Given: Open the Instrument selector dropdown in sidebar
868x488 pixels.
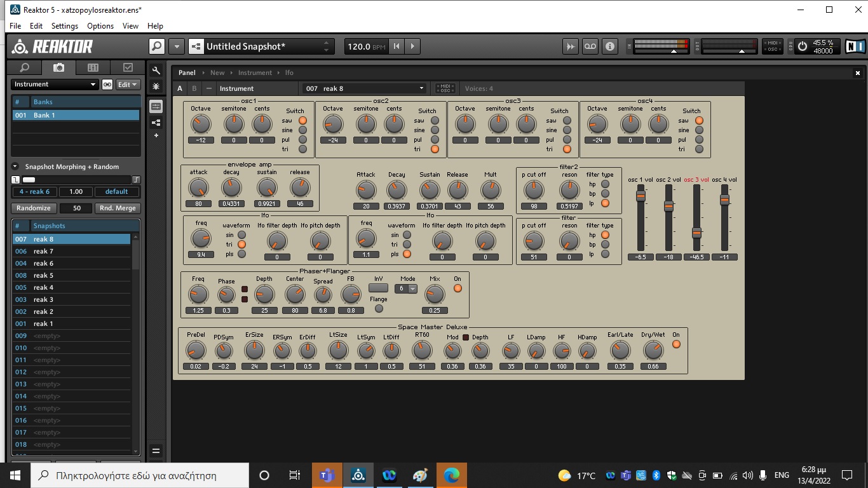Looking at the screenshot, I should pos(55,85).
